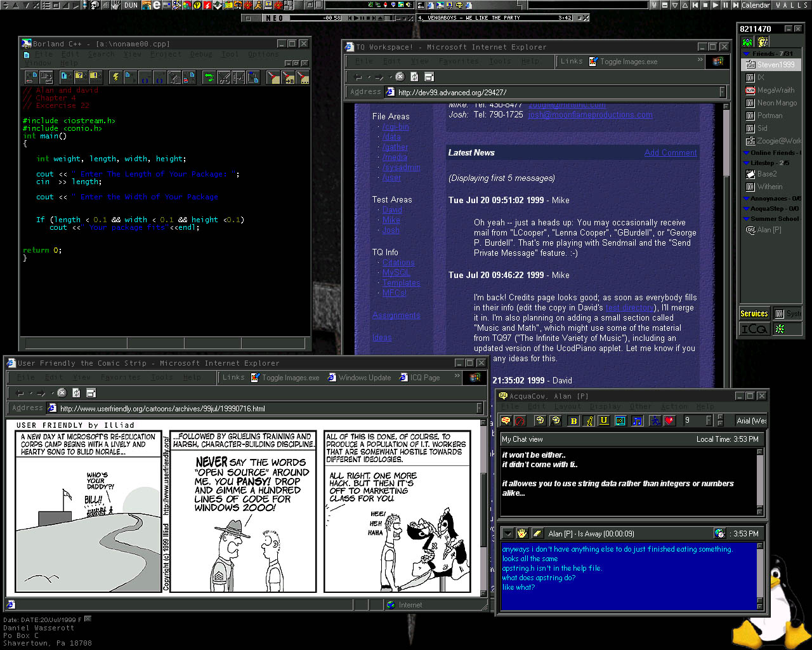The width and height of the screenshot is (812, 650).
Task: Click the TQ Workspace address bar URL
Action: [x=452, y=92]
